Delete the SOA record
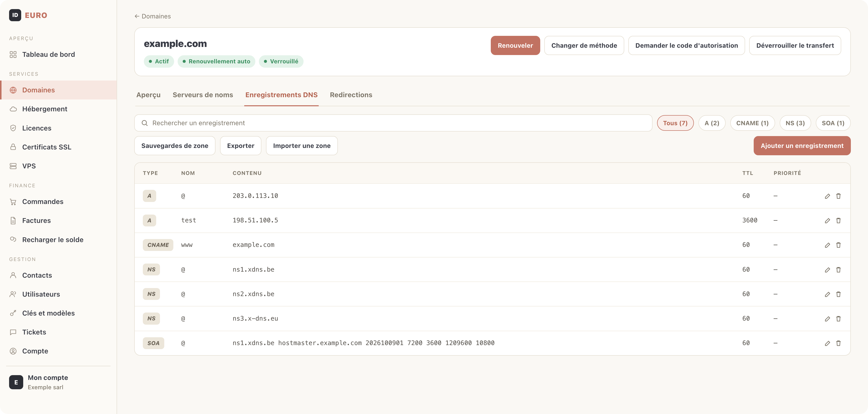Screen dimensions: 868x414 [838, 343]
